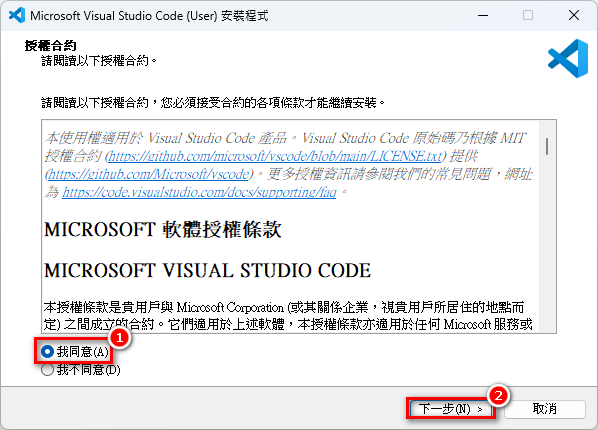Click the 取消 button

545,409
